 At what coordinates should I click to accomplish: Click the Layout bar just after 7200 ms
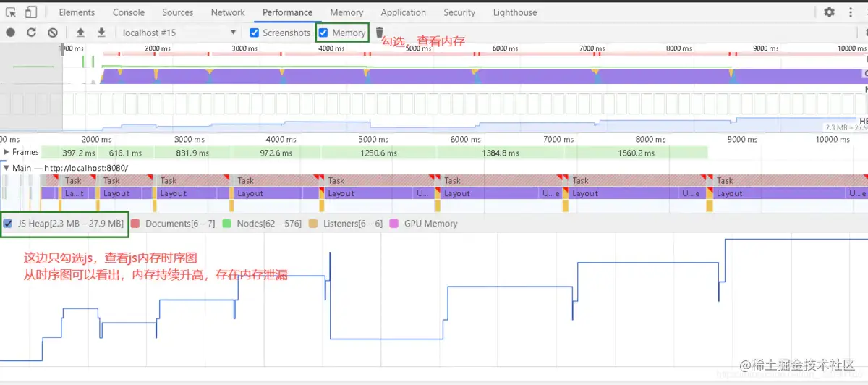624,193
